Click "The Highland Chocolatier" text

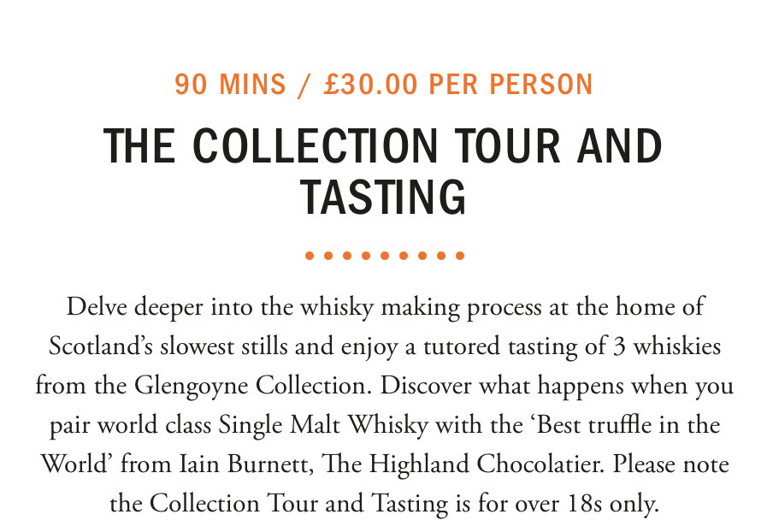click(463, 464)
